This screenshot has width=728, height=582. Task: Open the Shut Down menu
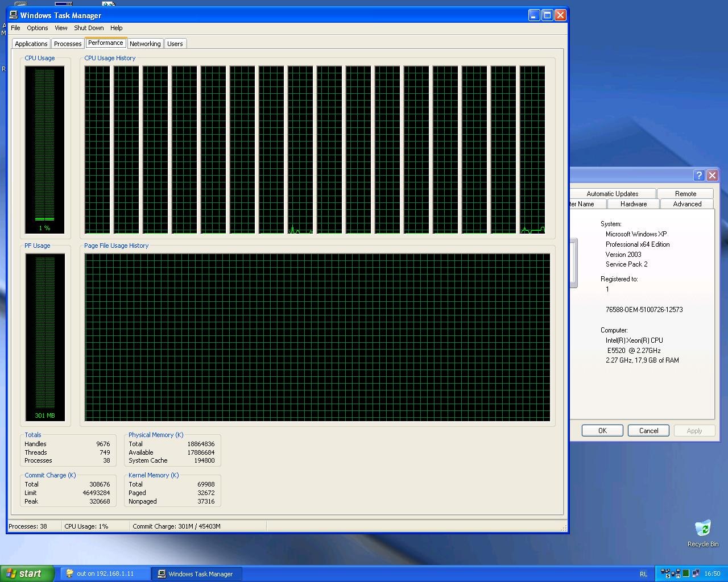(x=89, y=28)
